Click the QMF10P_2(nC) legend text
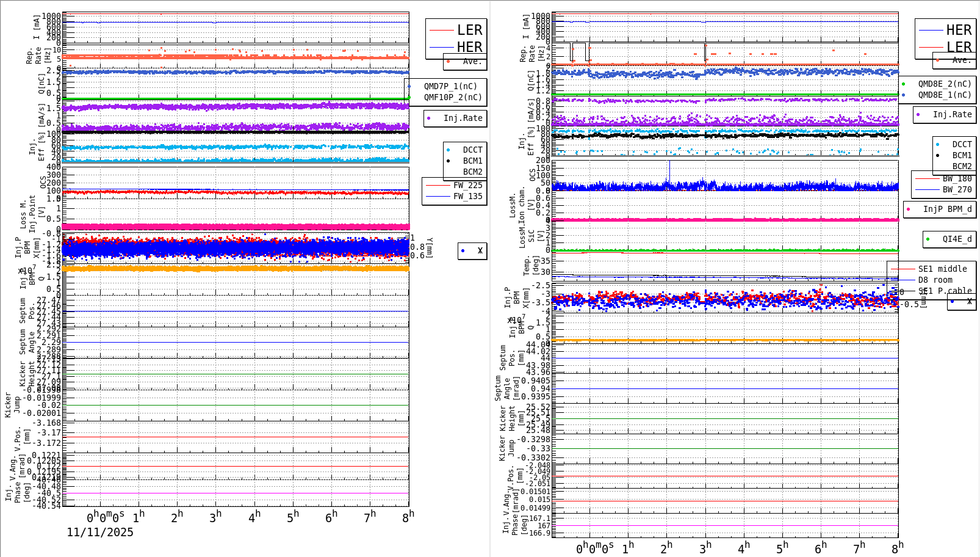This screenshot has width=980, height=557. click(453, 96)
